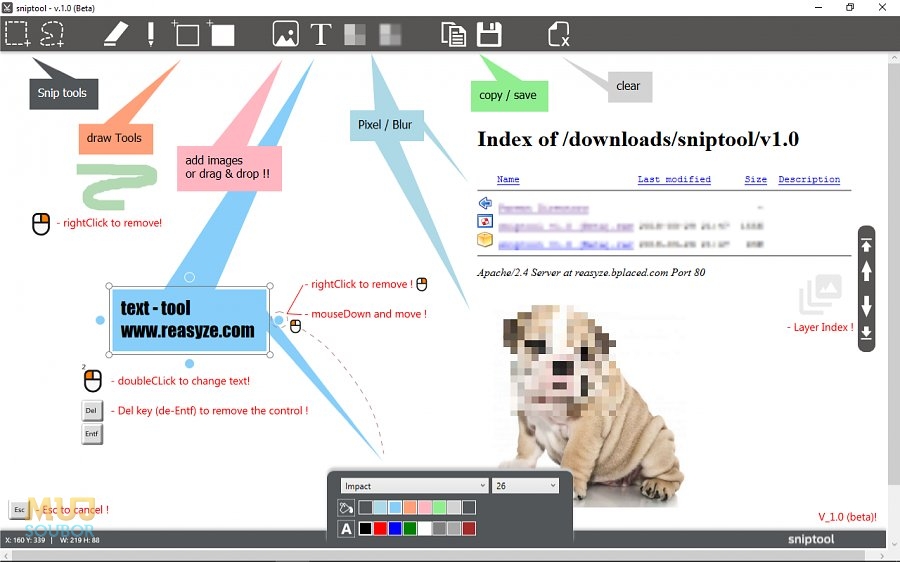900x562 pixels.
Task: Set text color to dark brick red
Action: (469, 529)
